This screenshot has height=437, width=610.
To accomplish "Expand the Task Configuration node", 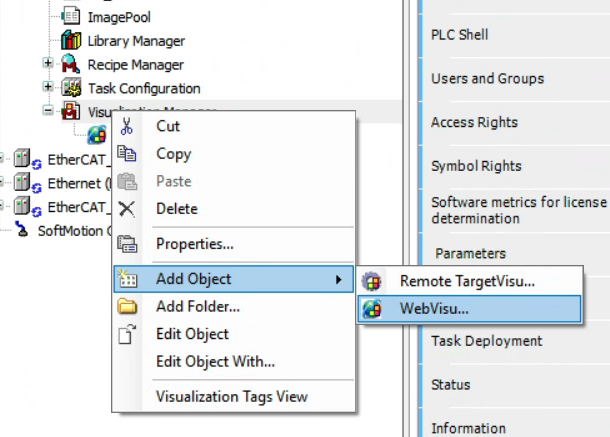I will (47, 88).
